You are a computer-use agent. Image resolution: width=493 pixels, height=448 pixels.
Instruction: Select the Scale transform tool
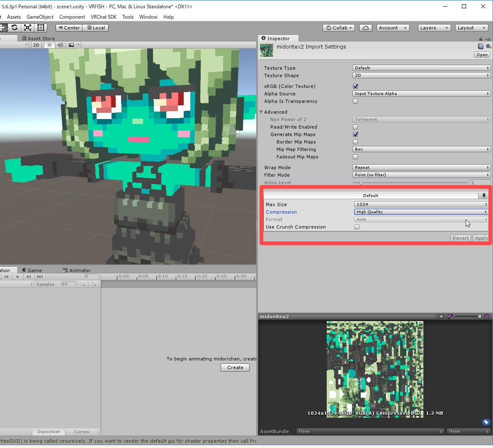click(x=28, y=28)
